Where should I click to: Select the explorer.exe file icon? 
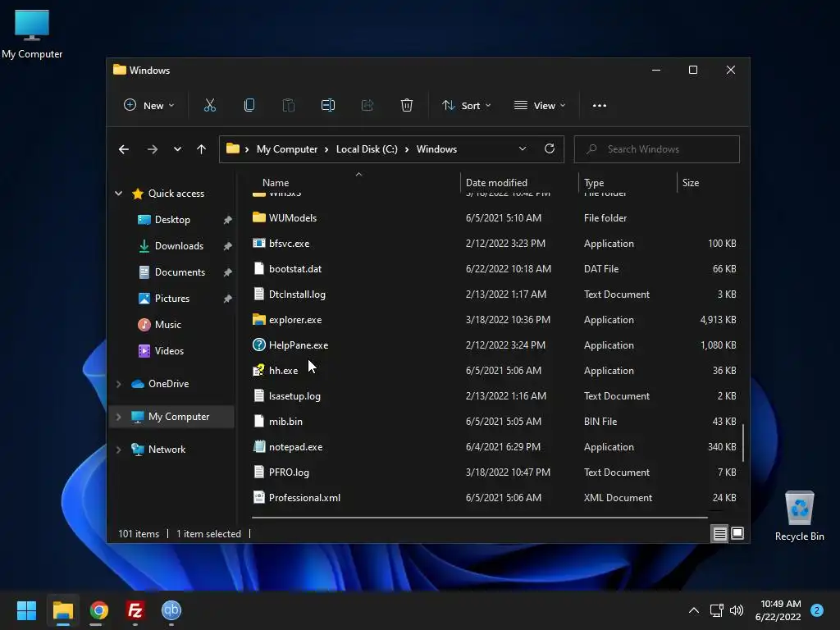point(258,320)
